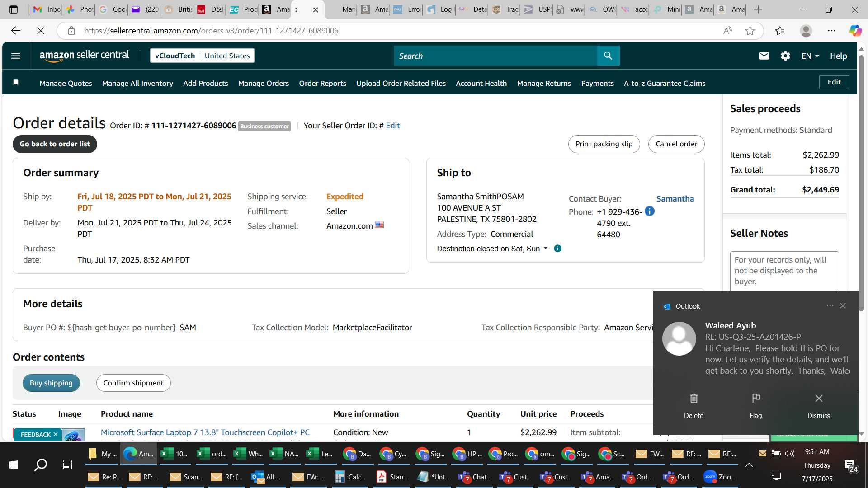Image resolution: width=868 pixels, height=488 pixels.
Task: Open browser settings and more menu
Action: pos(831,31)
